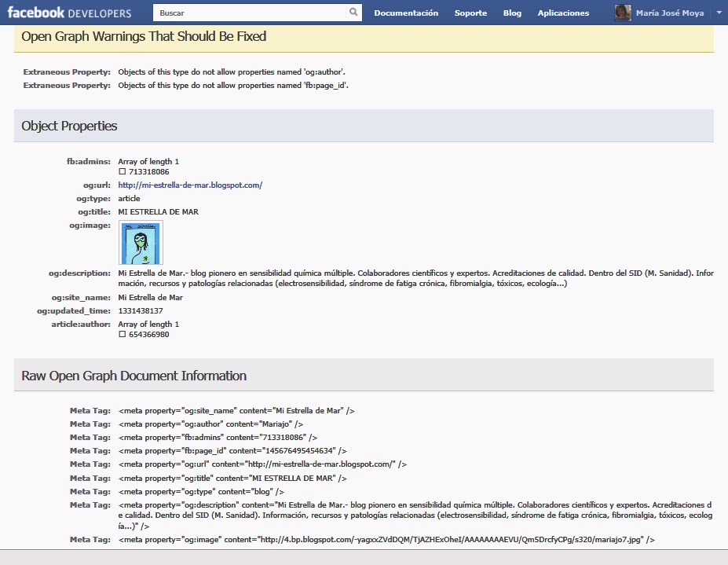
Task: Click 'Array of length 1' under article:author
Action: 148,325
